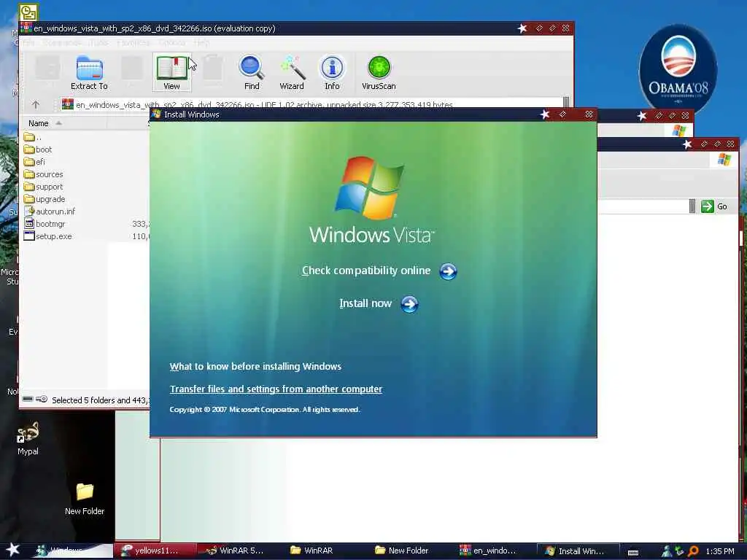Image resolution: width=747 pixels, height=560 pixels.
Task: Open the boot folder in the archive
Action: 38,149
